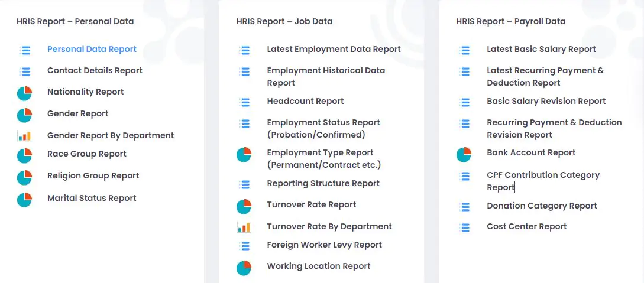
Task: Select the Reporting Structure Report
Action: [x=323, y=183]
